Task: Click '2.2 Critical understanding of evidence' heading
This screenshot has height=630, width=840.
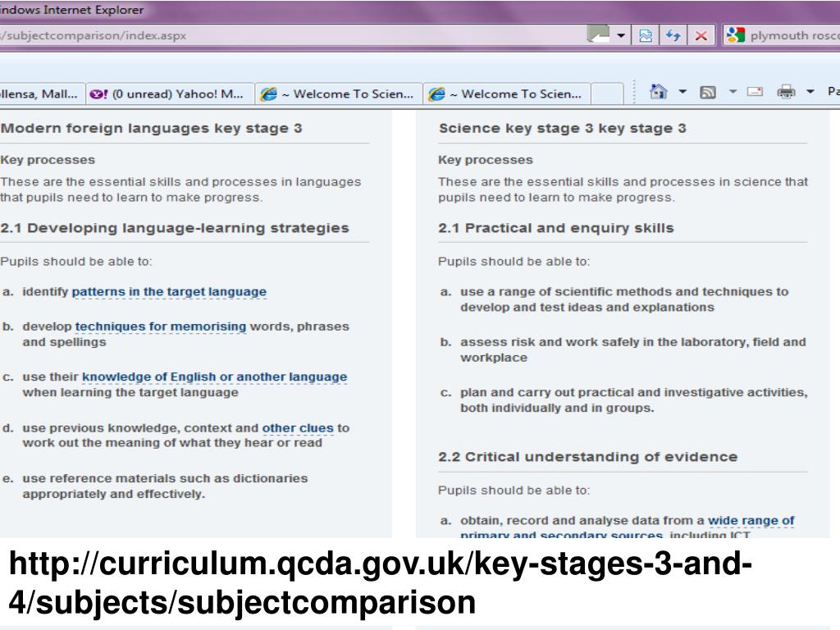Action: coord(587,457)
